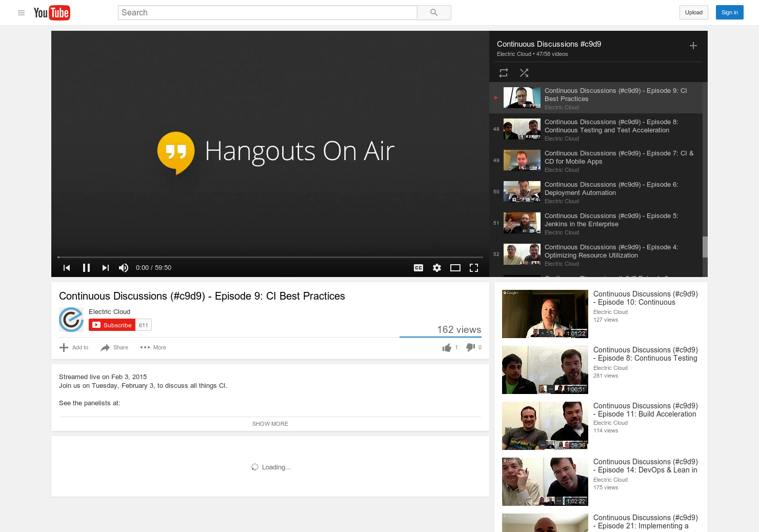This screenshot has height=532, width=759.
Task: Click Electric Cloud channel name link
Action: pos(109,312)
